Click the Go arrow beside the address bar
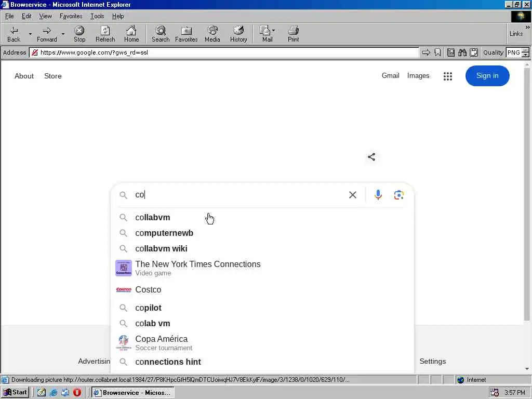This screenshot has height=399, width=532. click(x=426, y=52)
